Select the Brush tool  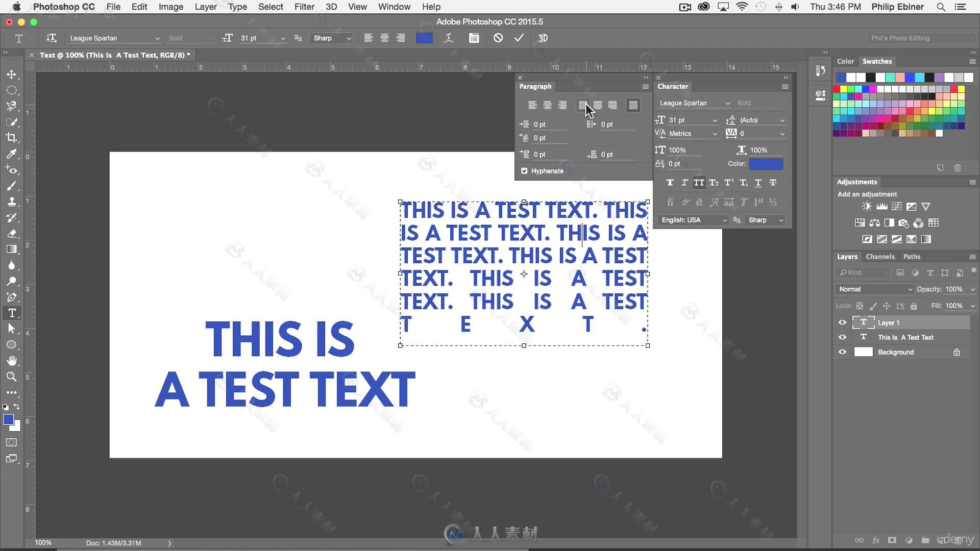click(11, 186)
